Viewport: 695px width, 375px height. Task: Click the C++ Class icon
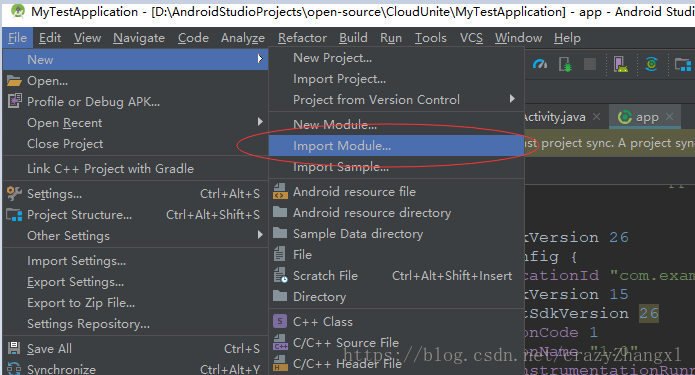pos(280,321)
